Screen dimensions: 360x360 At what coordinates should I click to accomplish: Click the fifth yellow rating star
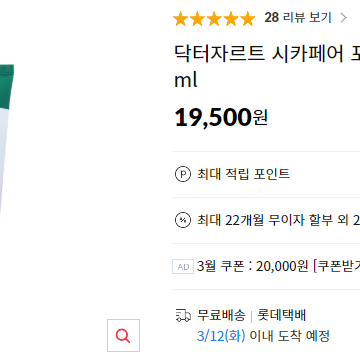248,19
